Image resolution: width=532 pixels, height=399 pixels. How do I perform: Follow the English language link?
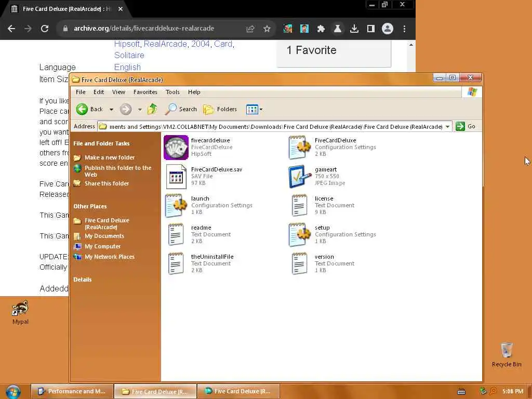tap(127, 67)
